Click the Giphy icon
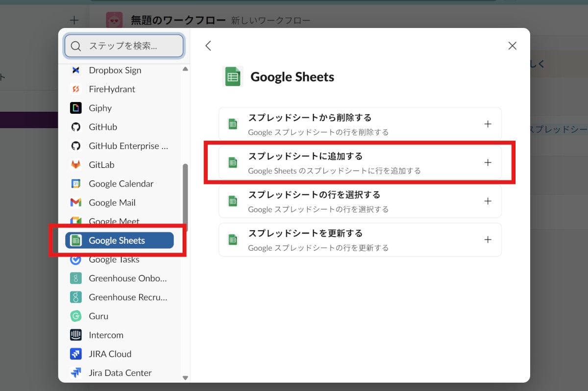Image resolution: width=588 pixels, height=391 pixels. click(75, 108)
